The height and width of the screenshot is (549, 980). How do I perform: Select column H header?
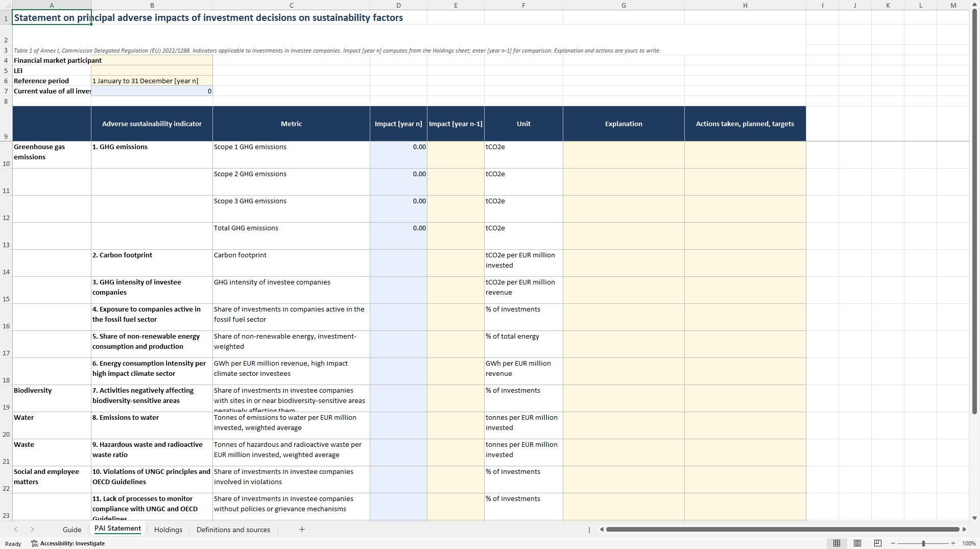pyautogui.click(x=745, y=5)
